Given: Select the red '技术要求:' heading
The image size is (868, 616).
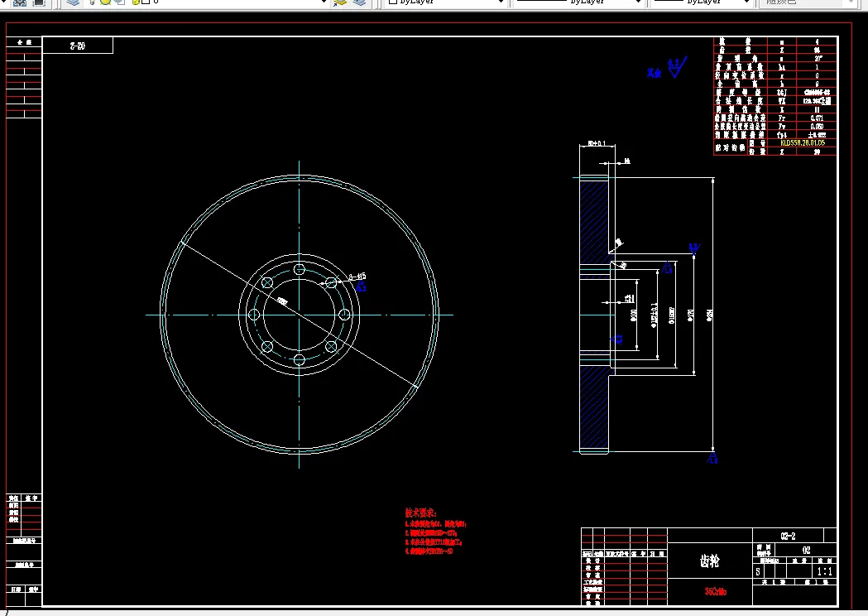Looking at the screenshot, I should 420,513.
